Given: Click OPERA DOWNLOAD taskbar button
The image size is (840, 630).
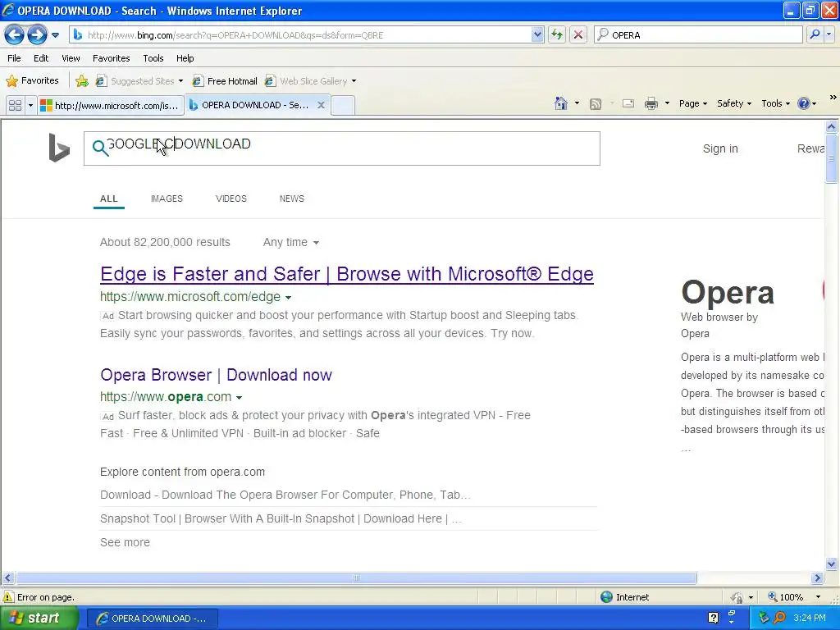Looking at the screenshot, I should click(x=152, y=619).
